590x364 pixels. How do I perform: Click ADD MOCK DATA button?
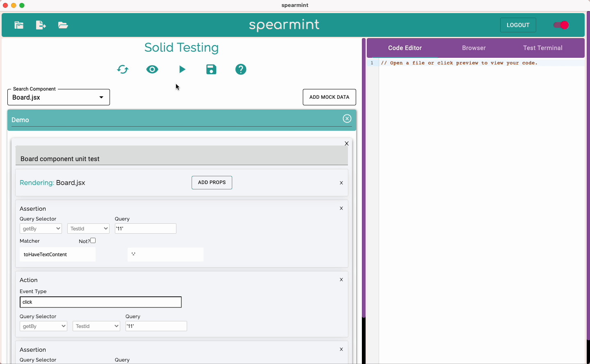point(329,97)
